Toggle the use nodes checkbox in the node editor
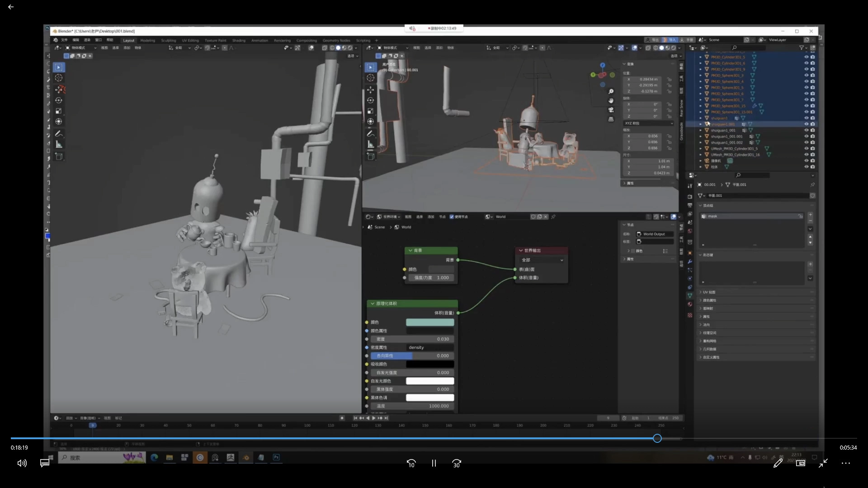 coord(452,217)
